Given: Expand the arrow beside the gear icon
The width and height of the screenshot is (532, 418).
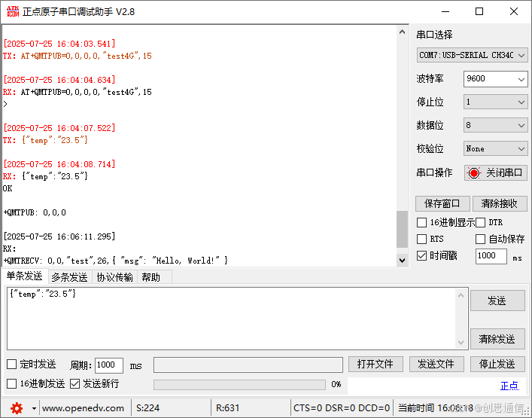Looking at the screenshot, I should coord(34,408).
